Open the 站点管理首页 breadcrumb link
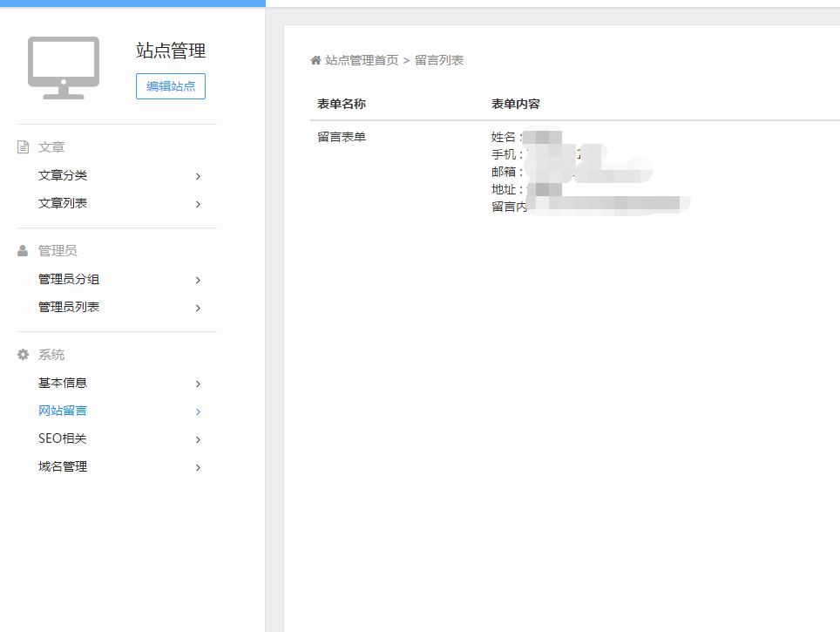 (362, 60)
